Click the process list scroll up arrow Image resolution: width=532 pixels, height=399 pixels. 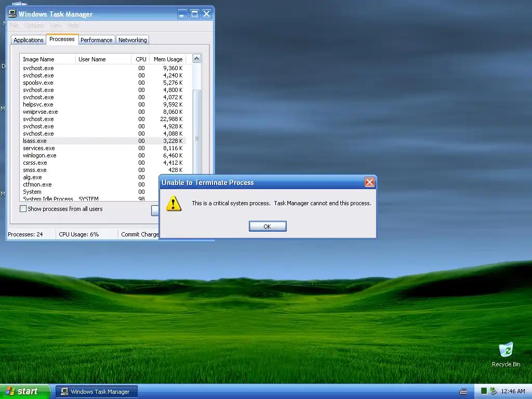(197, 59)
